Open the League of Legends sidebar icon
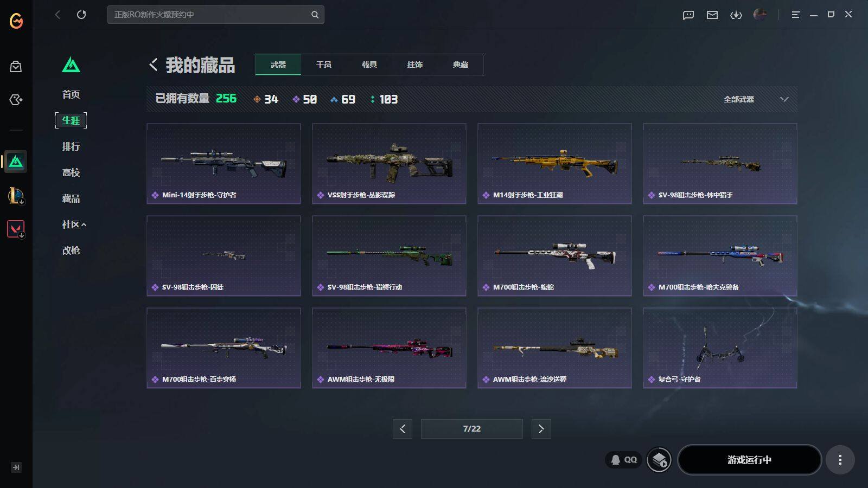The width and height of the screenshot is (868, 488). pos(16,195)
